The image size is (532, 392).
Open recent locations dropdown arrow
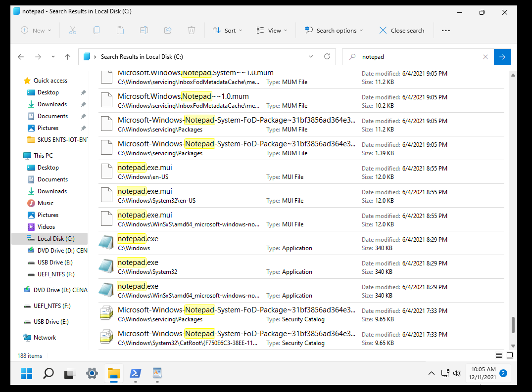[53, 57]
